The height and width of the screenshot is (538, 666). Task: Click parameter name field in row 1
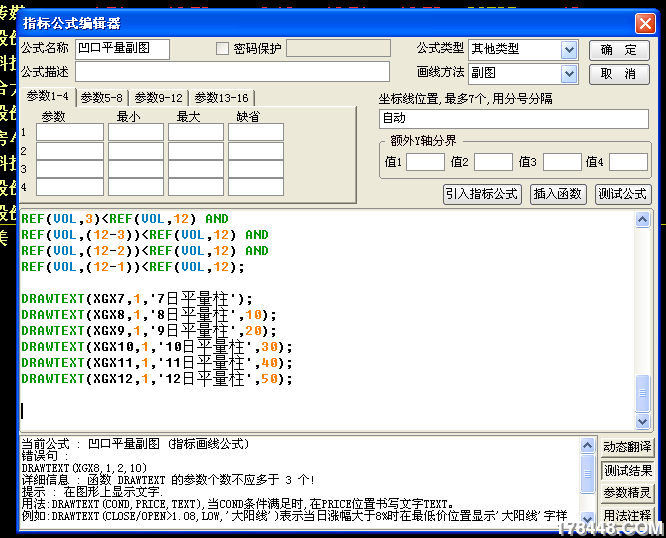pos(70,132)
